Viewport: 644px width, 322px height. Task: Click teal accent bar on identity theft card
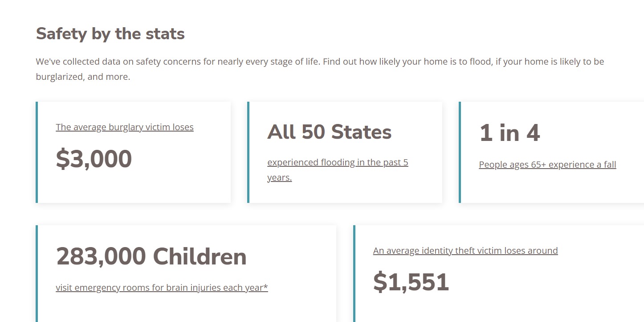coord(354,273)
